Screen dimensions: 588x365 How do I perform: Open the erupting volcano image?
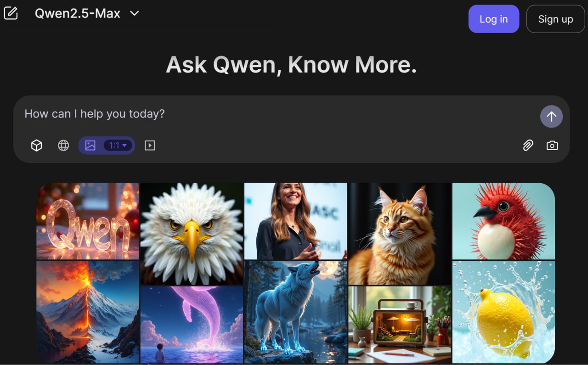point(88,312)
